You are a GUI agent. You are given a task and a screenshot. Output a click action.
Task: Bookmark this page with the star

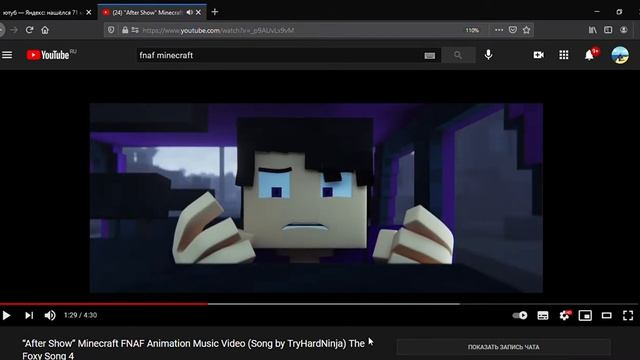[527, 30]
